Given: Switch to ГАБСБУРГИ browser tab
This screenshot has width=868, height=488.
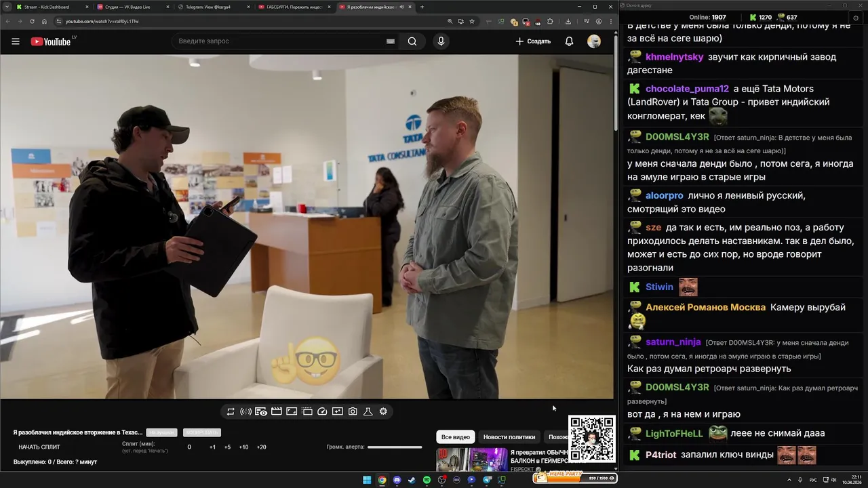Looking at the screenshot, I should [294, 7].
